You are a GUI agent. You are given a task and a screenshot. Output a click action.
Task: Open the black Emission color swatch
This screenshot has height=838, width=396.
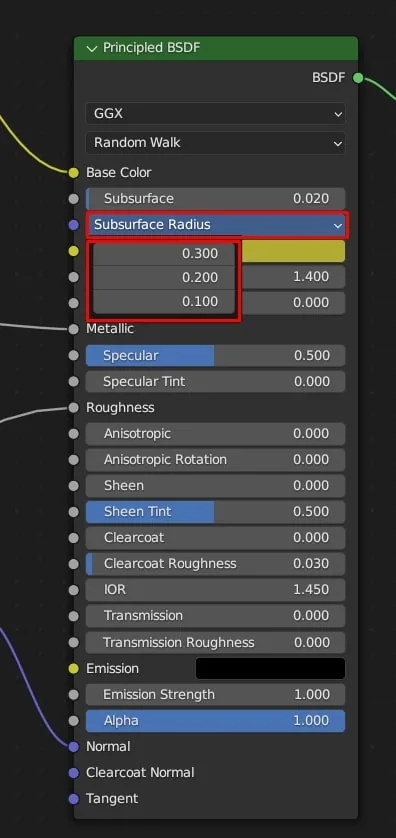click(270, 669)
